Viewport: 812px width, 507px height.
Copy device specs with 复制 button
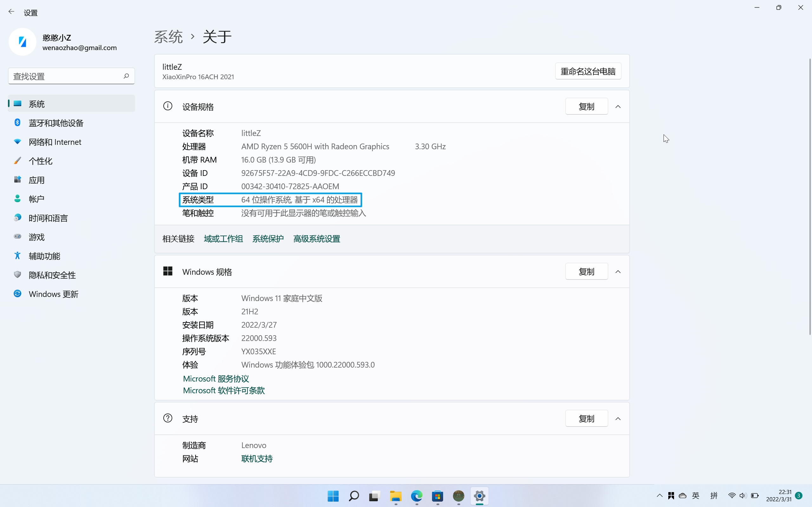pyautogui.click(x=586, y=107)
